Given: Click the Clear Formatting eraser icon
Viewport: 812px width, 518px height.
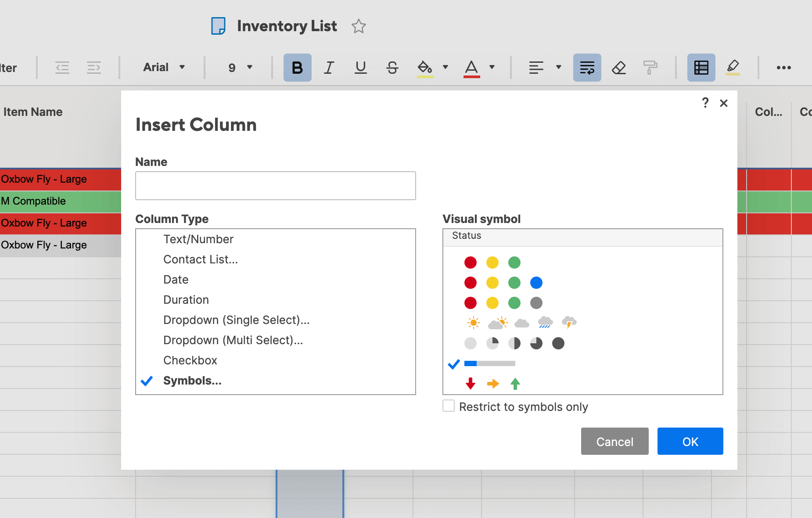Looking at the screenshot, I should (618, 68).
